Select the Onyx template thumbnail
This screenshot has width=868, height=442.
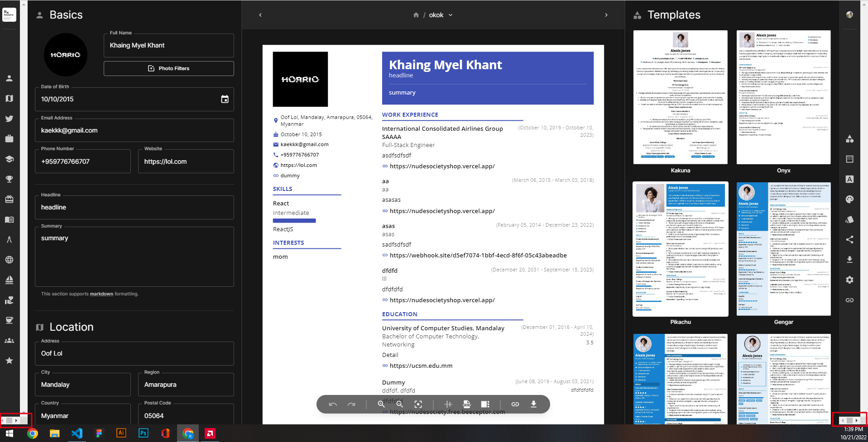784,97
